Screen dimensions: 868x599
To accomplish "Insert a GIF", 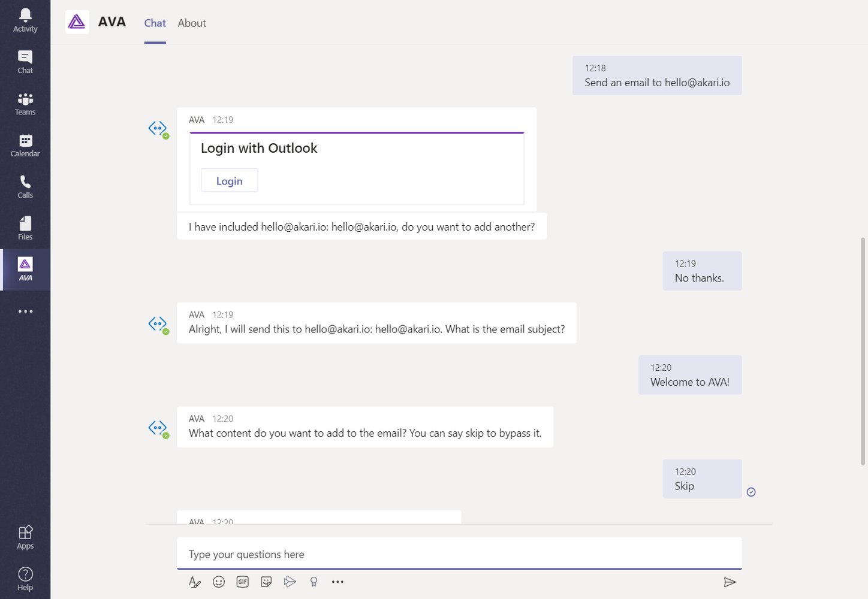I will (243, 582).
